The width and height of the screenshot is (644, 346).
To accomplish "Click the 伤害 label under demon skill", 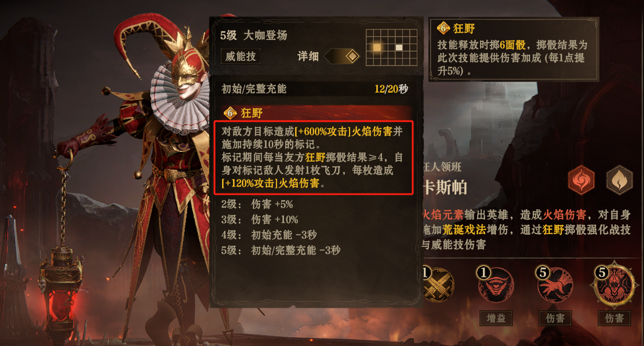I will 614,318.
